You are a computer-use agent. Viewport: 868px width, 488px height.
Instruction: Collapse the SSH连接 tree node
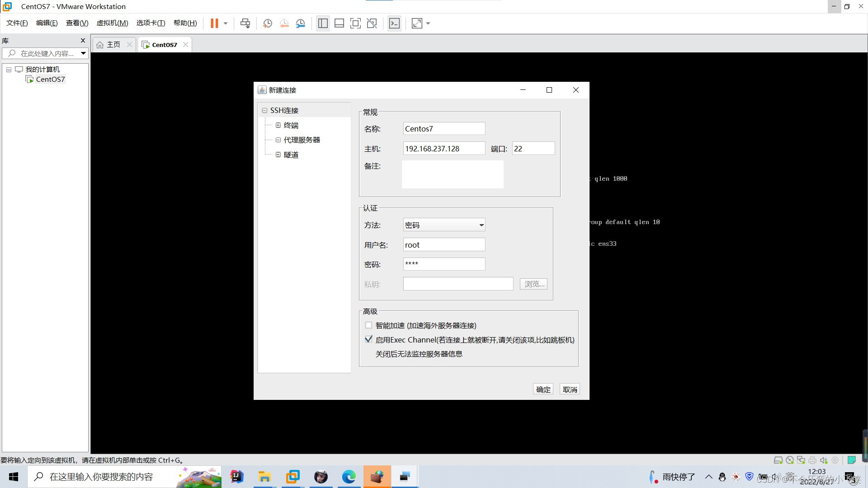[264, 110]
